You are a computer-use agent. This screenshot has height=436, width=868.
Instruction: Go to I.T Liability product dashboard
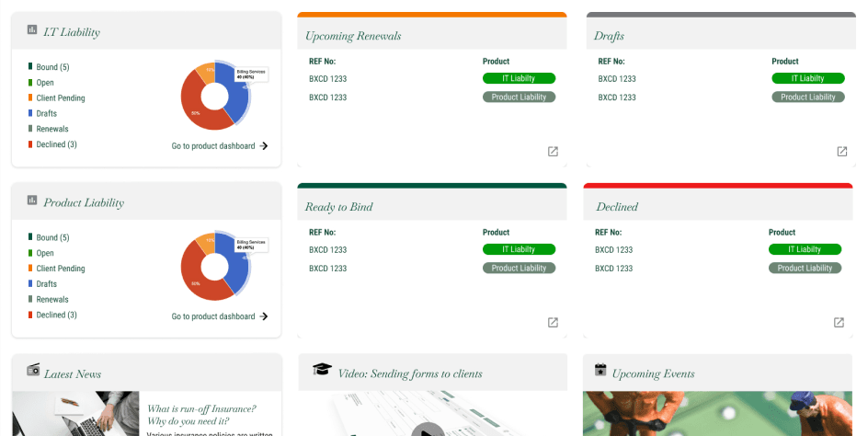tap(220, 145)
